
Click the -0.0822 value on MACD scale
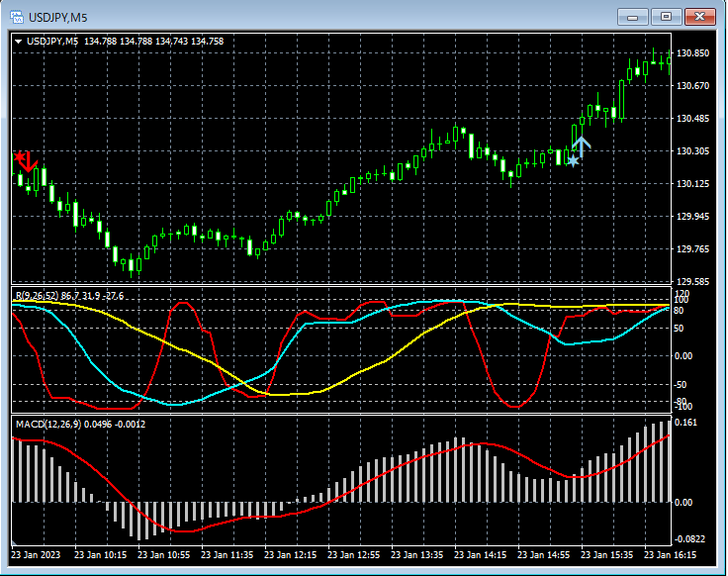click(689, 538)
